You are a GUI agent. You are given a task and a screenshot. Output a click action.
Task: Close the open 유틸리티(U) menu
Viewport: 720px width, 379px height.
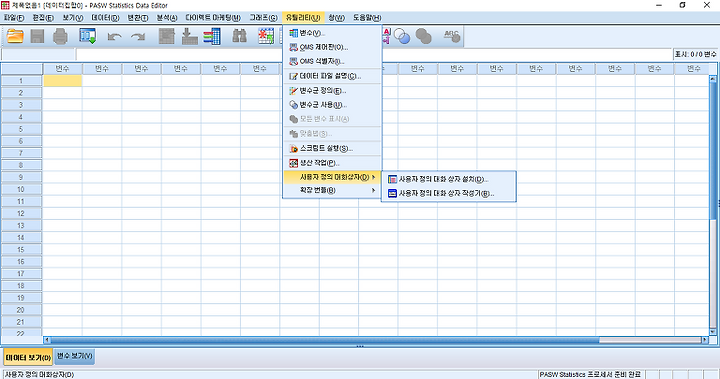(303, 17)
